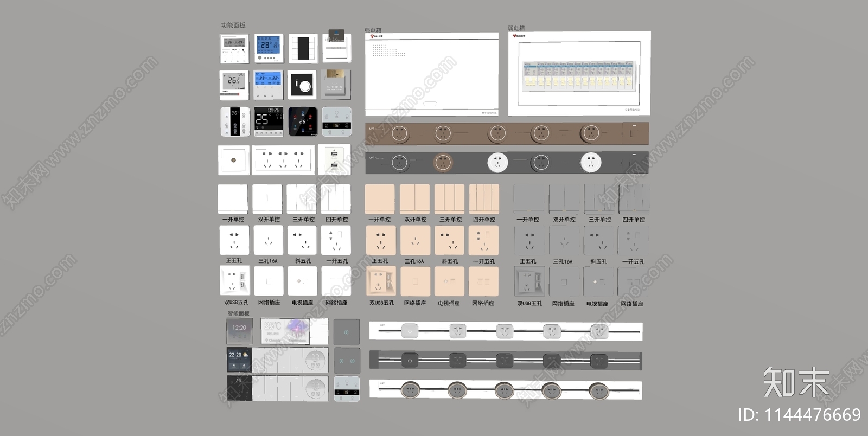The image size is (868, 436).
Task: Pick the beige 双USB五孔 socket
Action: tap(381, 282)
